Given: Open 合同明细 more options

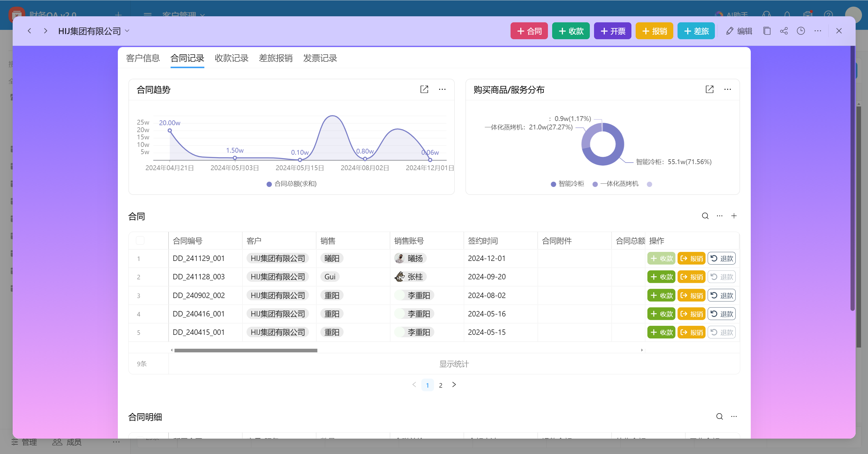Looking at the screenshot, I should click(x=734, y=417).
